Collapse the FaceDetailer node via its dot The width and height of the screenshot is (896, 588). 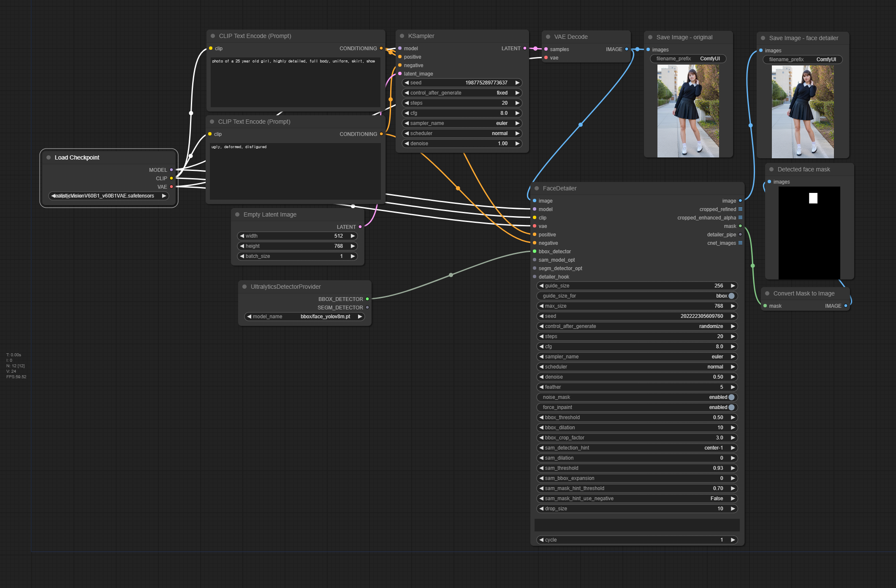(537, 188)
